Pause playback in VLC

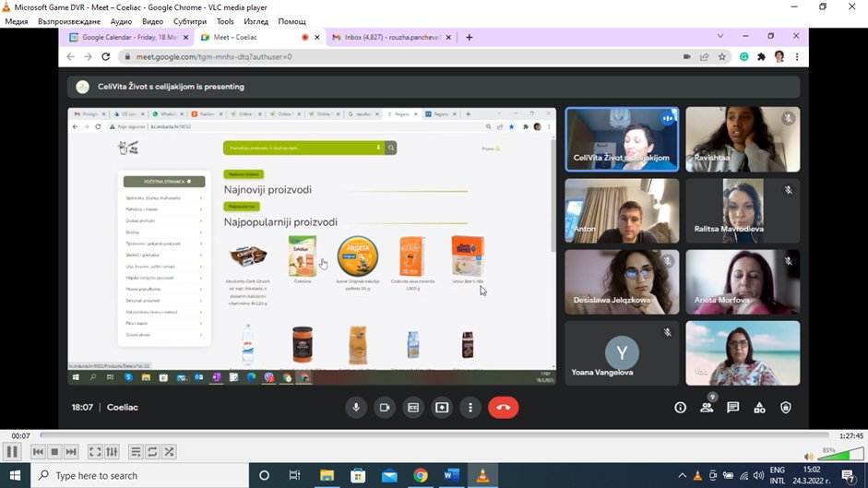pos(12,452)
